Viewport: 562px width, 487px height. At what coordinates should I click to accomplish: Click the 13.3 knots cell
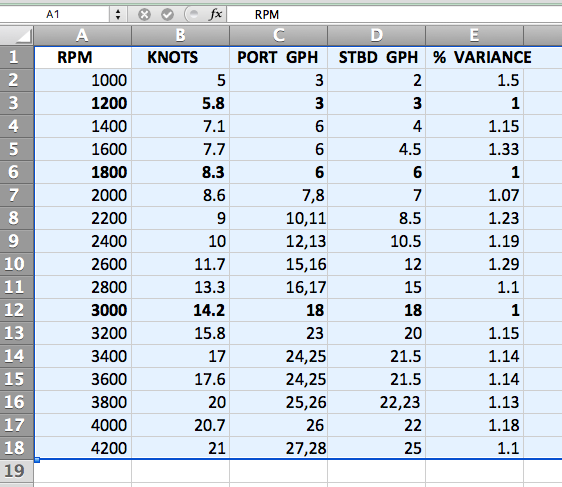click(180, 287)
